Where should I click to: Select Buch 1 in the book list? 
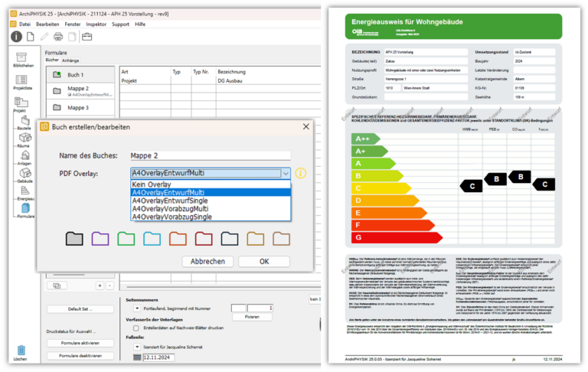coord(80,74)
